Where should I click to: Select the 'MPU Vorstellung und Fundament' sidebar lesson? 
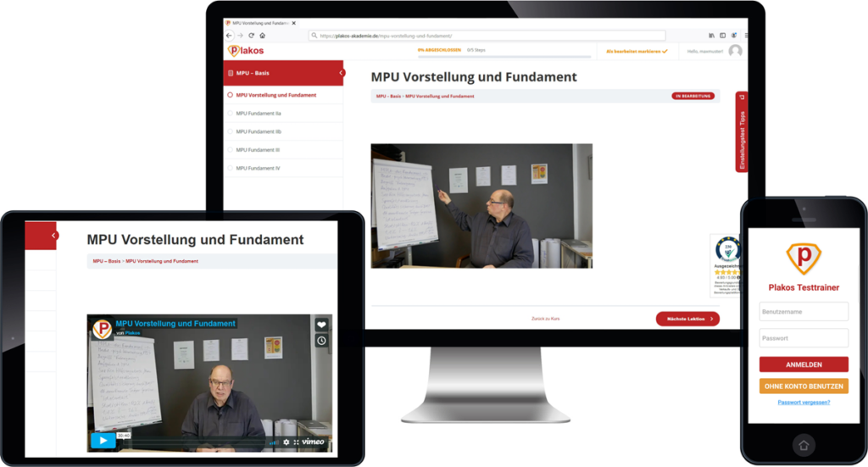coord(275,95)
